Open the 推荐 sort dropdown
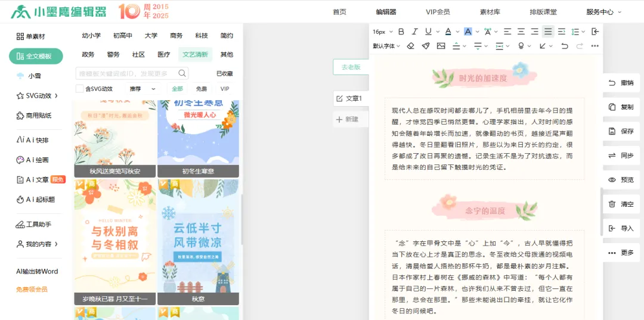Screen dimensions: 644x320 coord(143,89)
